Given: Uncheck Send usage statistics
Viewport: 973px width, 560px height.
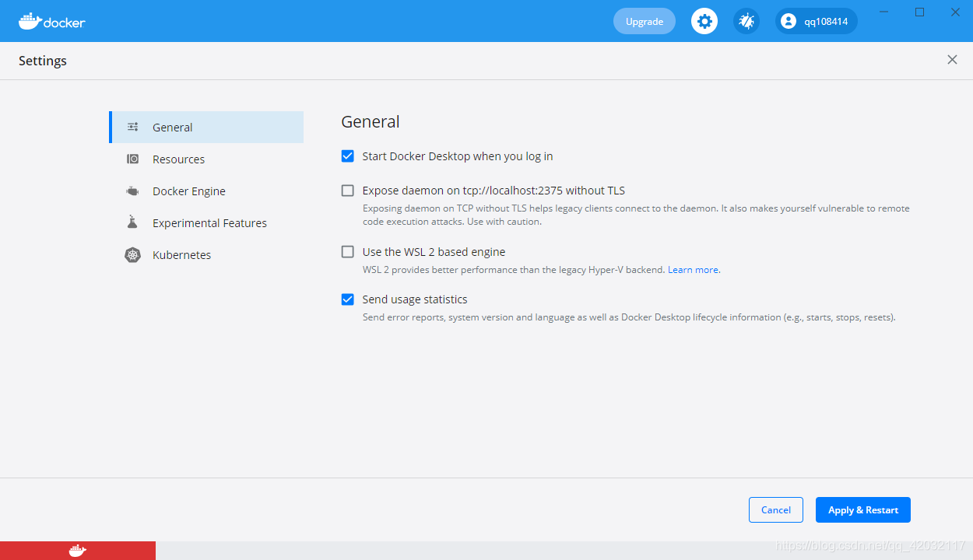Looking at the screenshot, I should click(348, 299).
